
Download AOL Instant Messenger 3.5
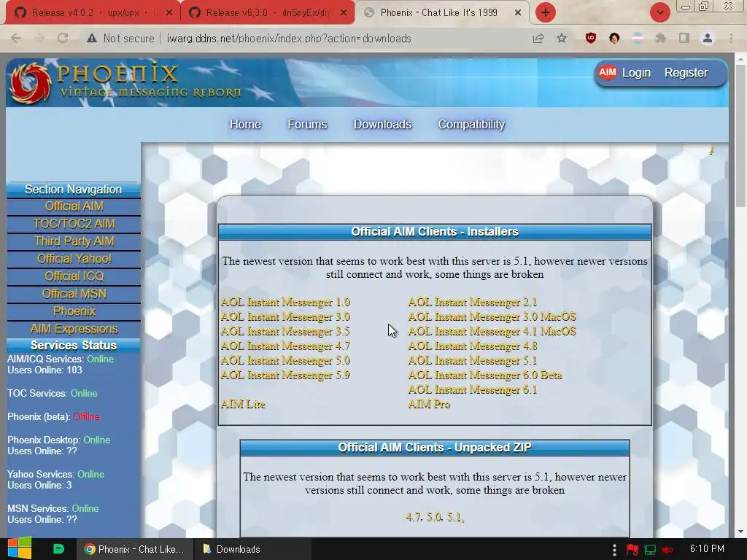click(285, 332)
